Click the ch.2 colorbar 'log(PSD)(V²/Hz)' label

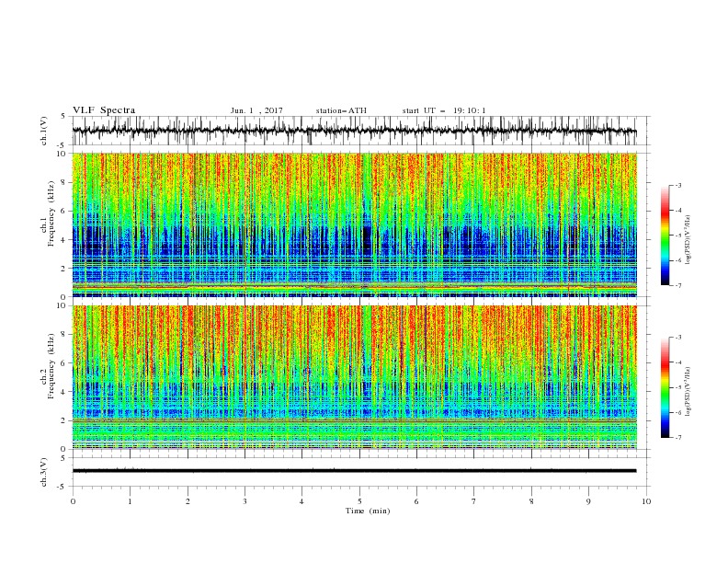pyautogui.click(x=688, y=392)
